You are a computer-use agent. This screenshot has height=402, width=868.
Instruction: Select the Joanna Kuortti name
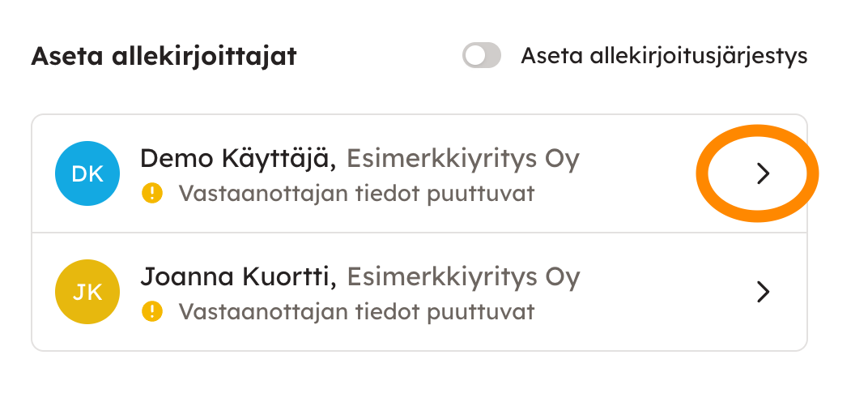(238, 277)
